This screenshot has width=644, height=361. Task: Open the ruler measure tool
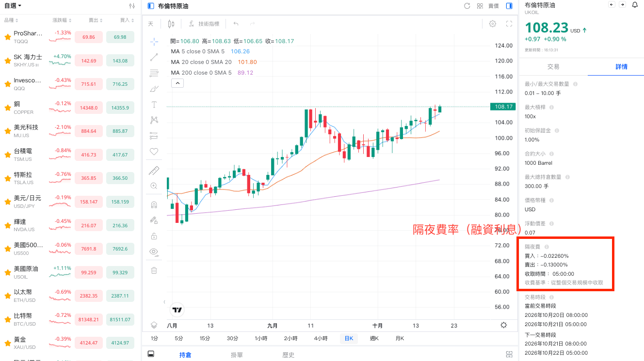point(154,170)
